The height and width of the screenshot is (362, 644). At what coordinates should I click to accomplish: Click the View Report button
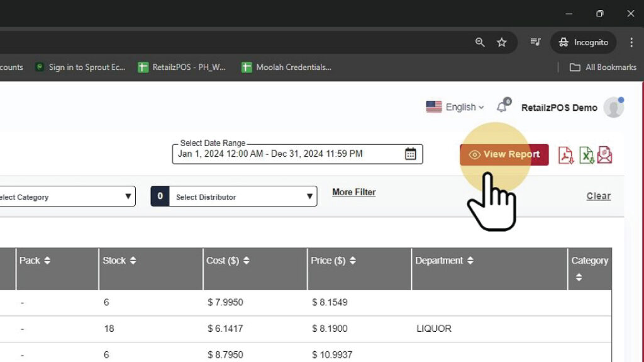[x=504, y=154]
